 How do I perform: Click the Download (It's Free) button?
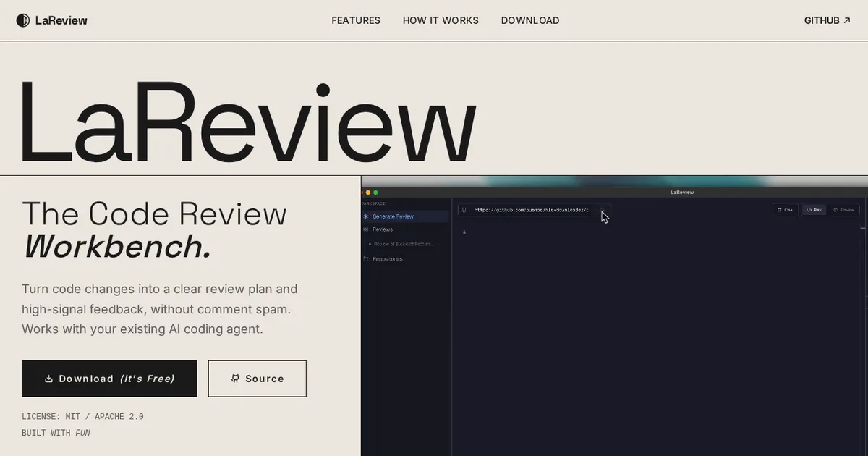[109, 379]
